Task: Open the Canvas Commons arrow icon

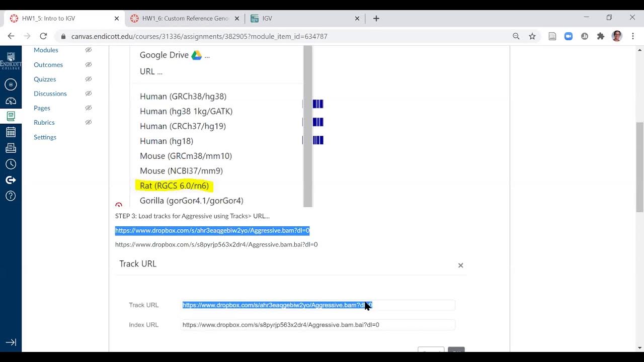Action: 11,180
